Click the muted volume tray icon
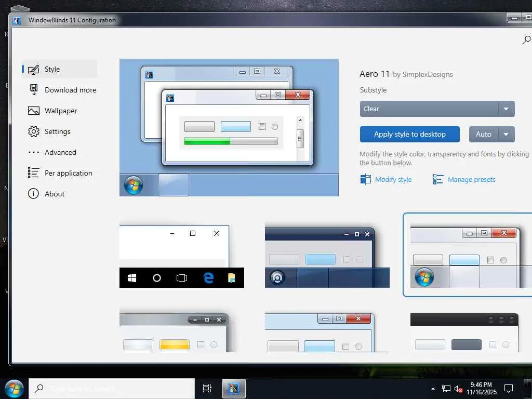The image size is (532, 399). [458, 389]
